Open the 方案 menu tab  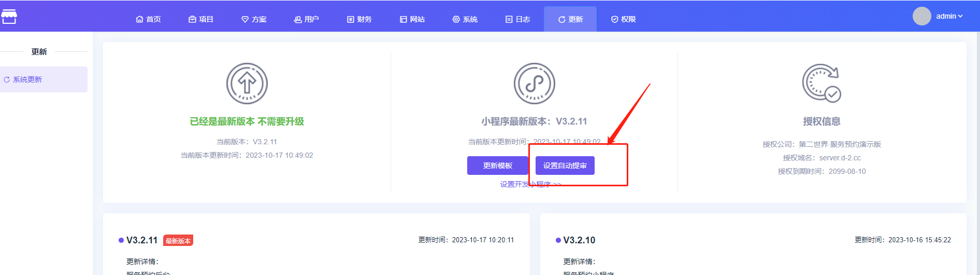click(x=254, y=19)
